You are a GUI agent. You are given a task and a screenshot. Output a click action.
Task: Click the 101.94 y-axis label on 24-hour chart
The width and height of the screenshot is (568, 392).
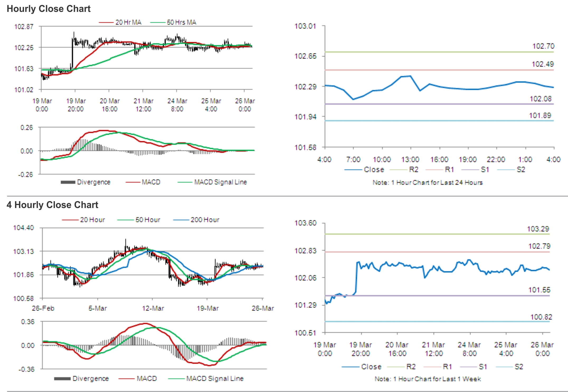point(305,117)
